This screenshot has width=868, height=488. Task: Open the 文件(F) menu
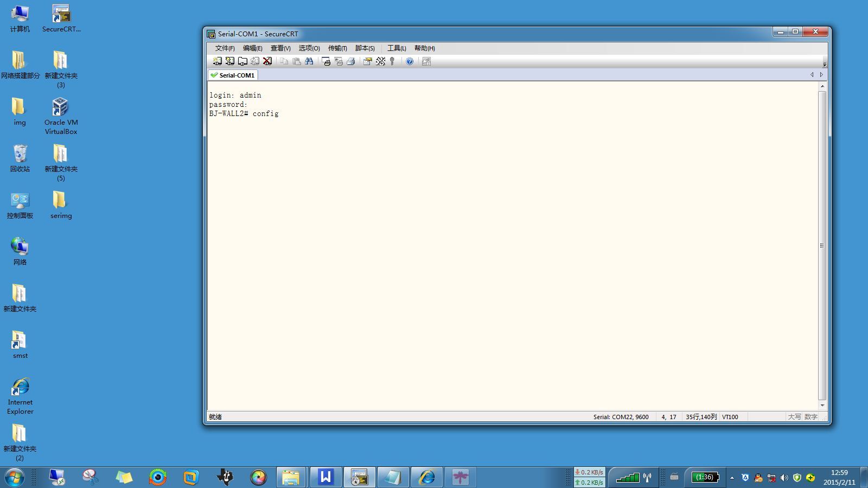coord(225,48)
